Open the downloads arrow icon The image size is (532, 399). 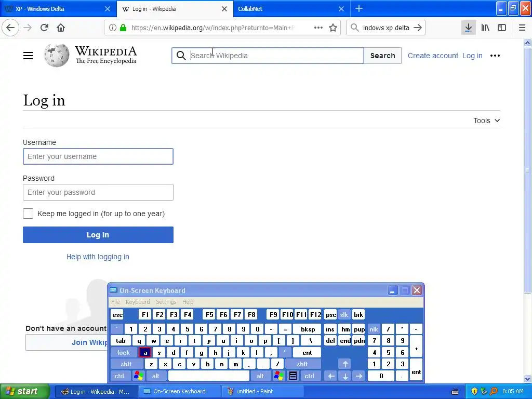pyautogui.click(x=468, y=28)
